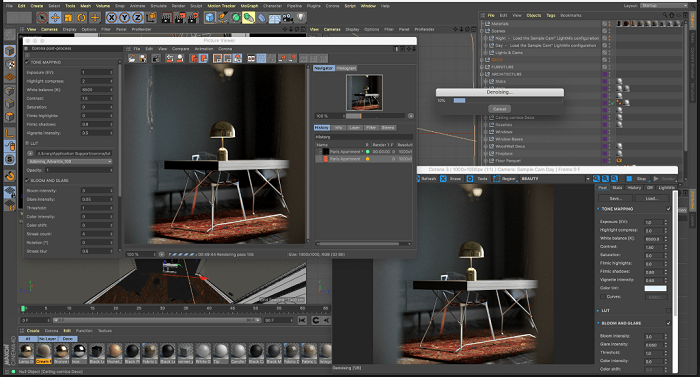Click Save button in Corona VFB Post tab

pos(615,198)
